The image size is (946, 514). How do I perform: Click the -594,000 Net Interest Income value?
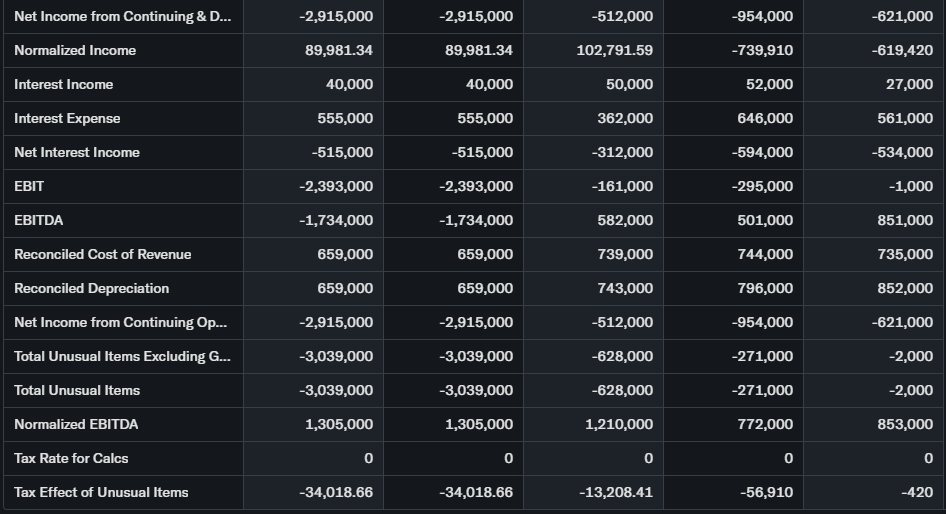(762, 152)
